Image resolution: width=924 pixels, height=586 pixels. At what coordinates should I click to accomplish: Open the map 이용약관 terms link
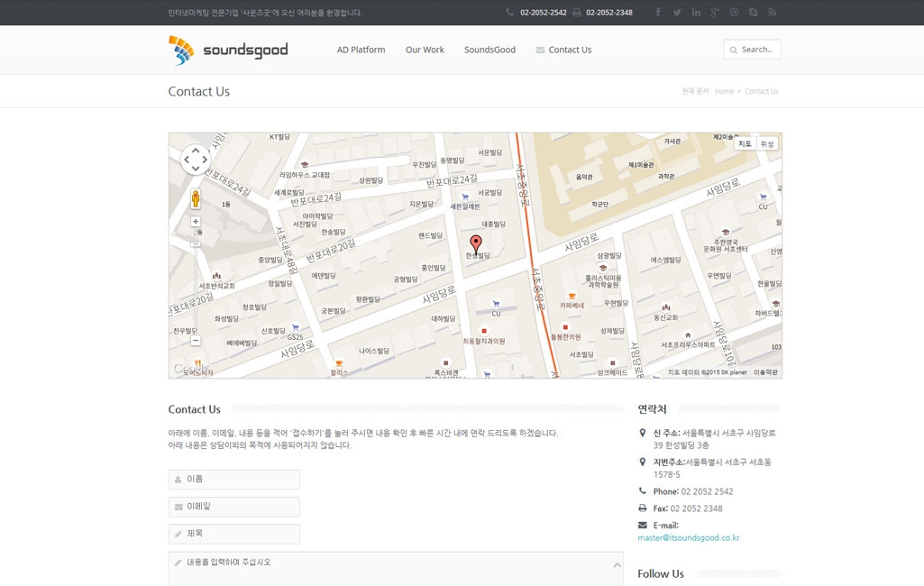(765, 372)
